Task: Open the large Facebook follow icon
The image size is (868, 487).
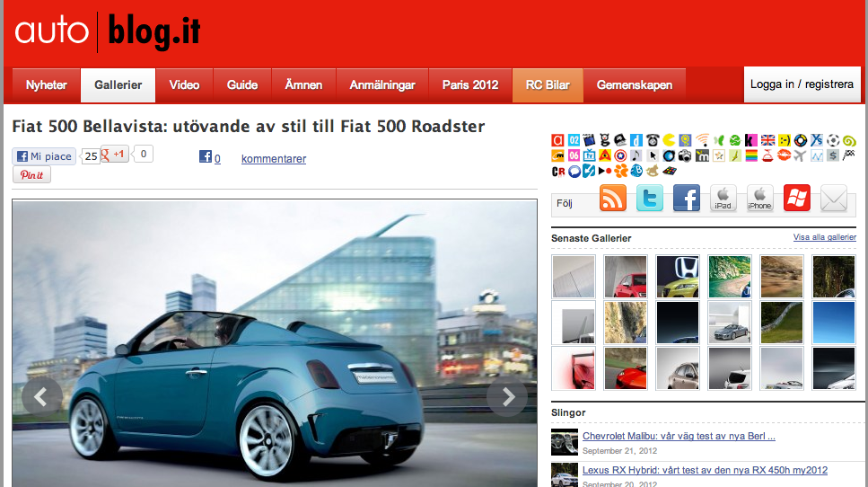Action: pos(687,199)
